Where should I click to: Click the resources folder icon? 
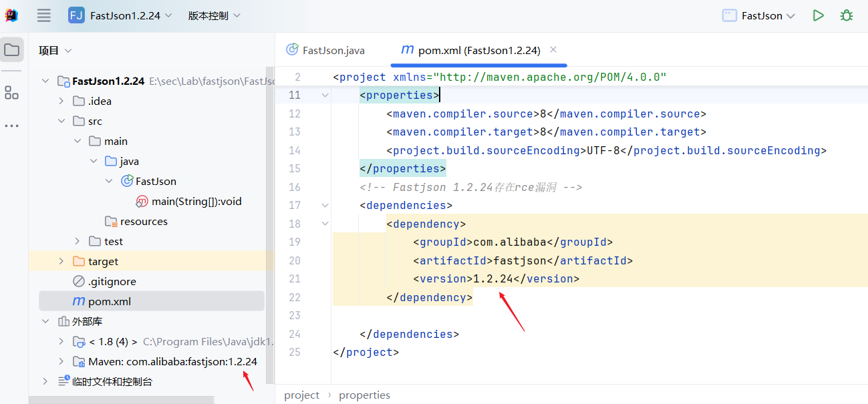pyautogui.click(x=111, y=221)
